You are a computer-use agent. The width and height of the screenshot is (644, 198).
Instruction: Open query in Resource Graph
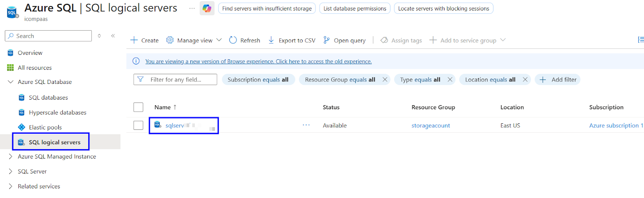click(345, 40)
